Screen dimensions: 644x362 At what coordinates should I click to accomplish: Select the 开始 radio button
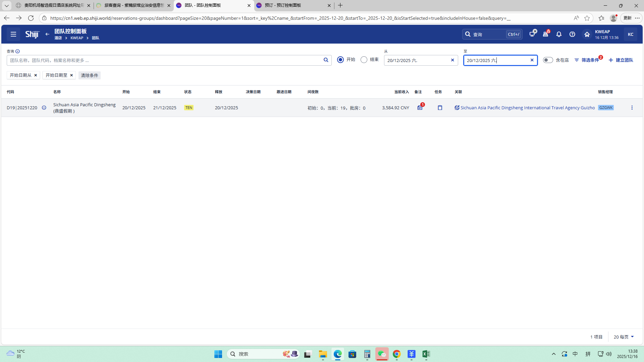[x=340, y=60]
